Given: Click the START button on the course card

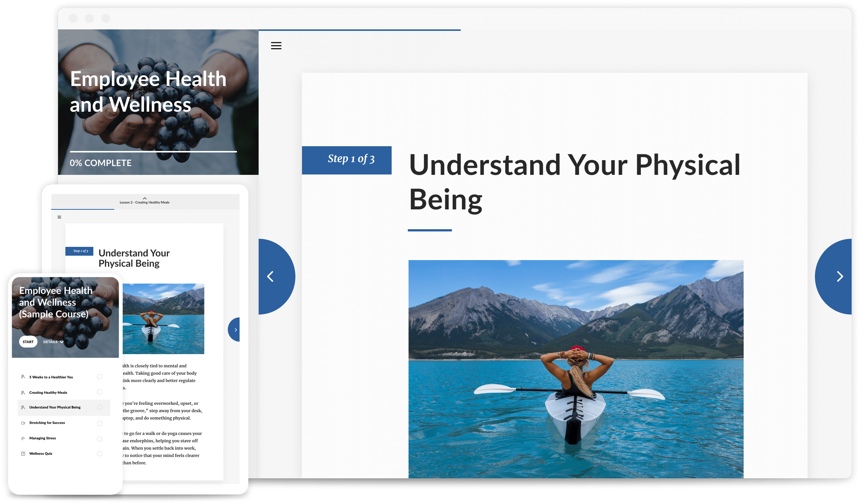Looking at the screenshot, I should pos(29,342).
